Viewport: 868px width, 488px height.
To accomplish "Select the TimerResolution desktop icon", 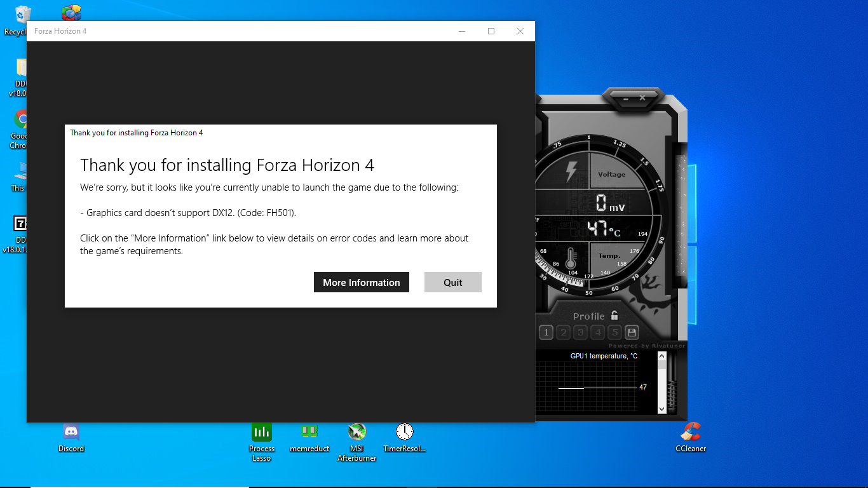I will pyautogui.click(x=404, y=438).
